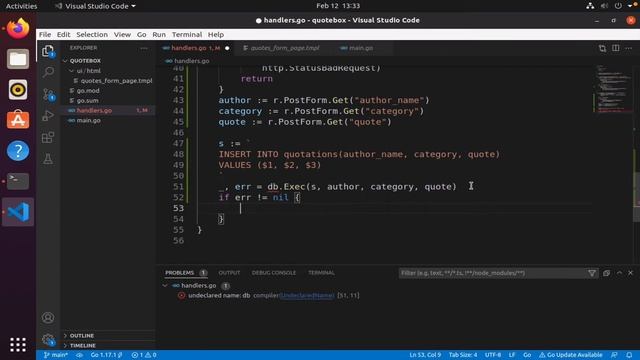Screen dimensions: 640x360
Task: Show Applications grid in the dock
Action: tap(18, 344)
